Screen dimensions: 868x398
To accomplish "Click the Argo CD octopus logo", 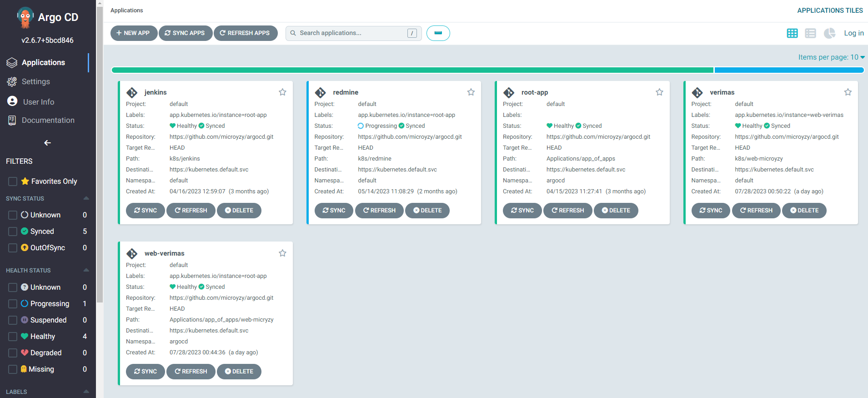I will point(25,17).
